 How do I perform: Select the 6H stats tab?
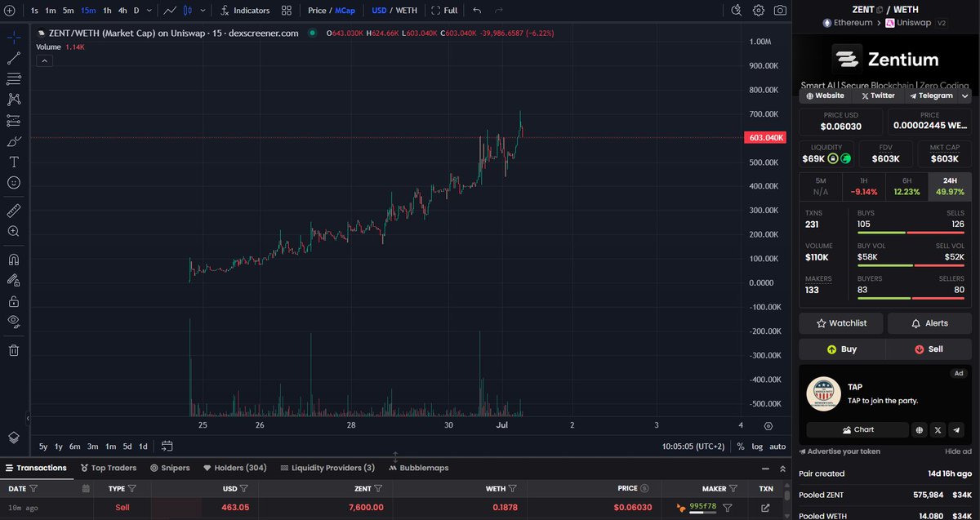click(x=906, y=186)
